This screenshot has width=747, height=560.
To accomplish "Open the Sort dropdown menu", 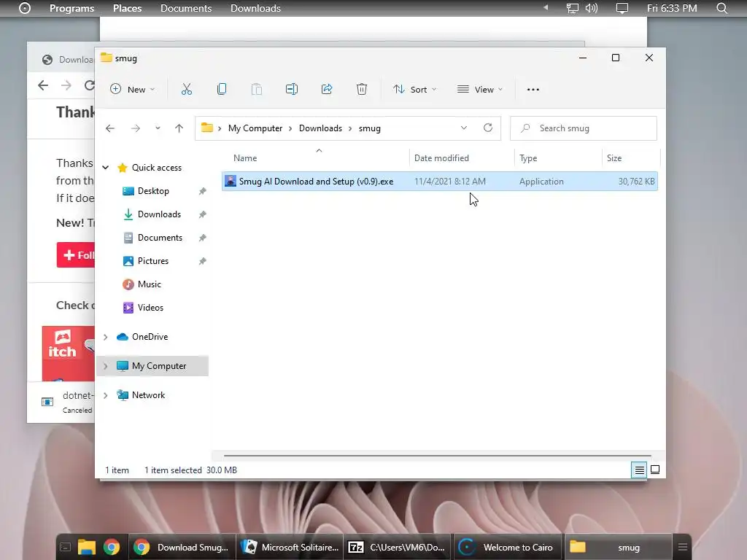I will tap(414, 89).
